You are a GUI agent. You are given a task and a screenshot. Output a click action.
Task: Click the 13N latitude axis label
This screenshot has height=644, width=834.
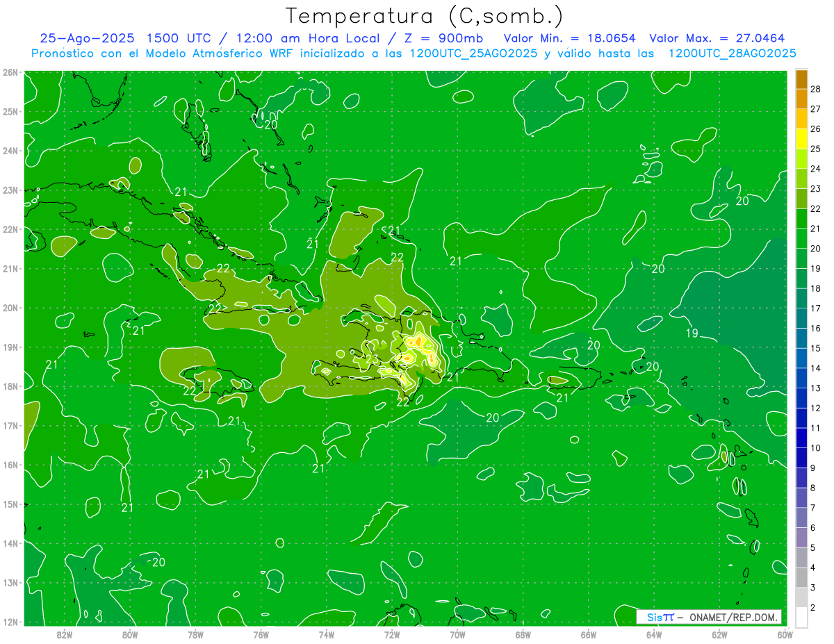coord(10,583)
